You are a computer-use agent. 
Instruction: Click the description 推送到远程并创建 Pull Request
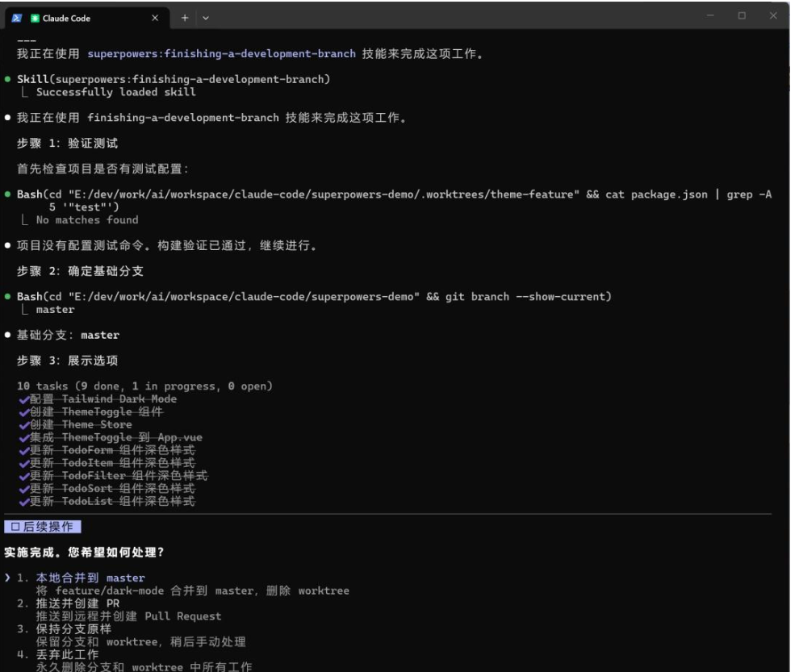[x=128, y=616]
